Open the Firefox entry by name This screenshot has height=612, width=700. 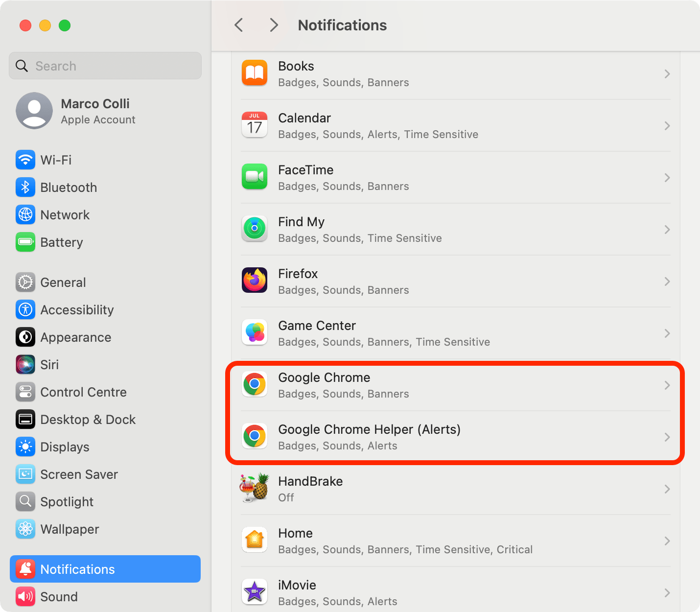298,274
